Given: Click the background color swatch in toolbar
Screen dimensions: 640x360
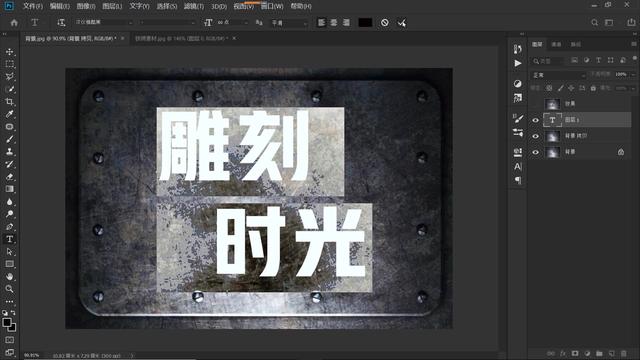Looking at the screenshot, I should pyautogui.click(x=13, y=327).
